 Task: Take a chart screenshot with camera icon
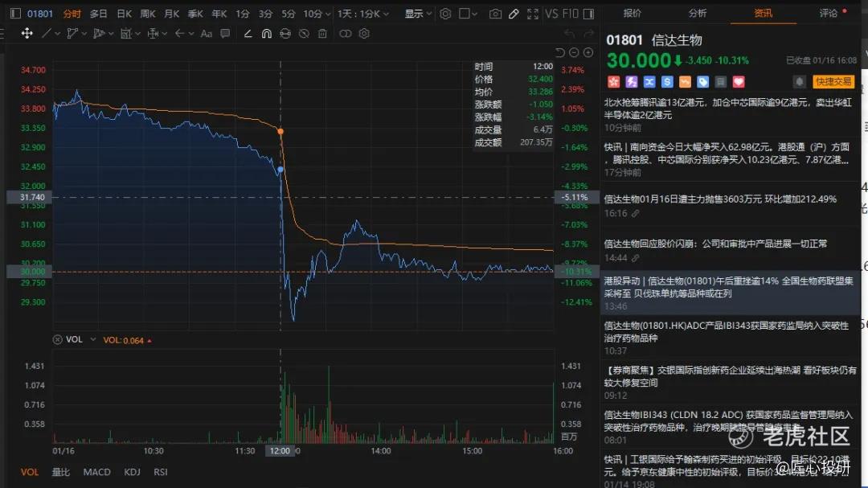(495, 14)
